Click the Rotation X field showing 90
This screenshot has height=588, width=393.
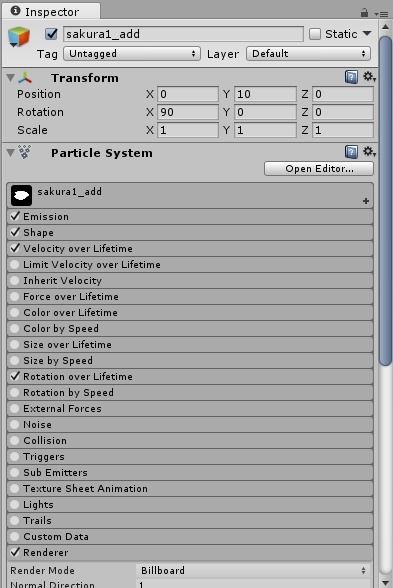(x=188, y=112)
